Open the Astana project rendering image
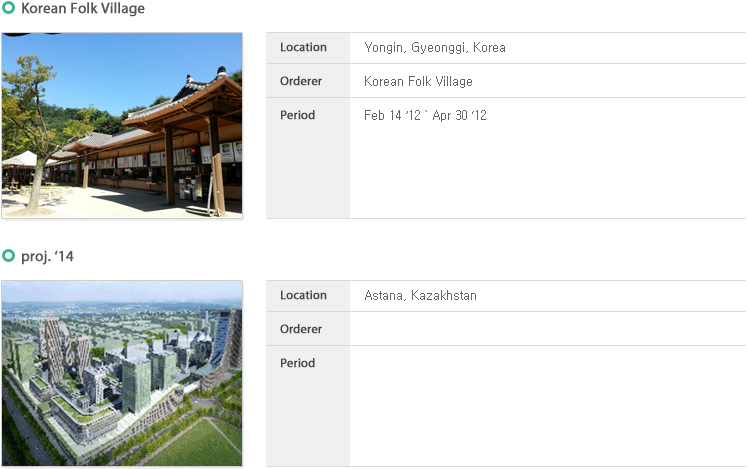The height and width of the screenshot is (469, 748). click(x=122, y=373)
